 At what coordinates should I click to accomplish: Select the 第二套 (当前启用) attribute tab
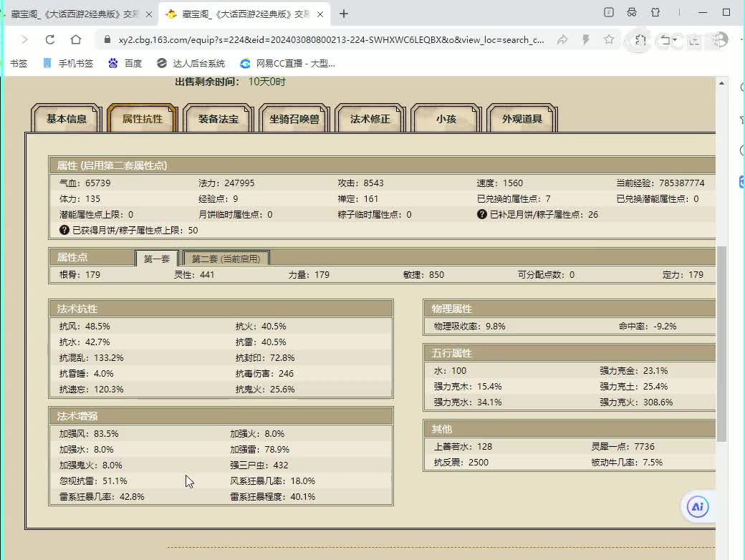pyautogui.click(x=226, y=259)
